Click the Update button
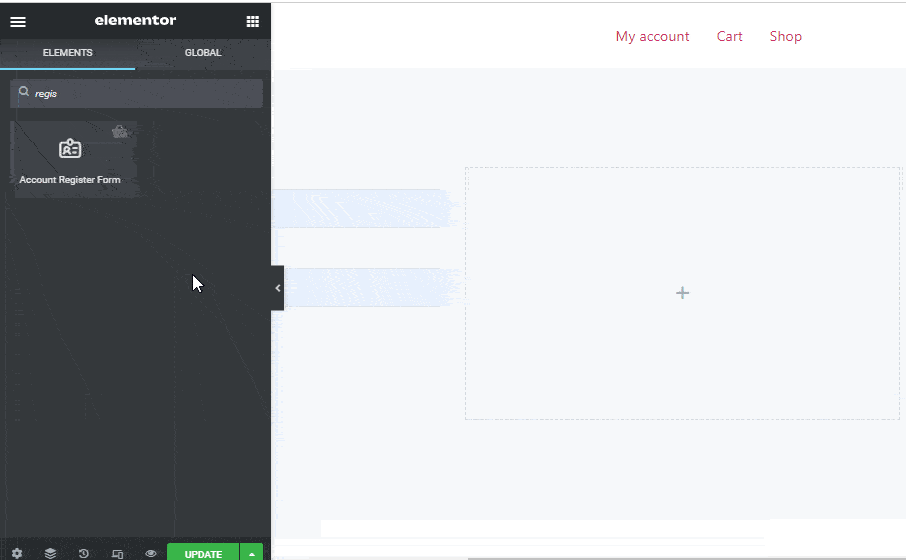This screenshot has height=560, width=906. tap(203, 552)
